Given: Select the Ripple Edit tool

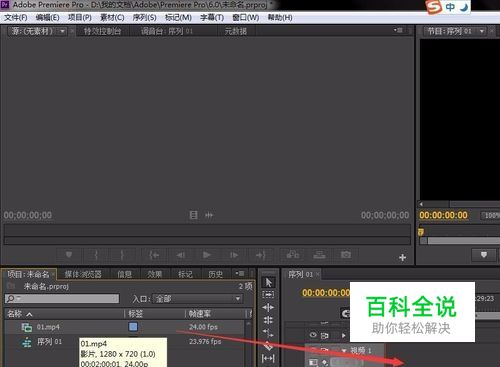Looking at the screenshot, I should coord(268,307).
